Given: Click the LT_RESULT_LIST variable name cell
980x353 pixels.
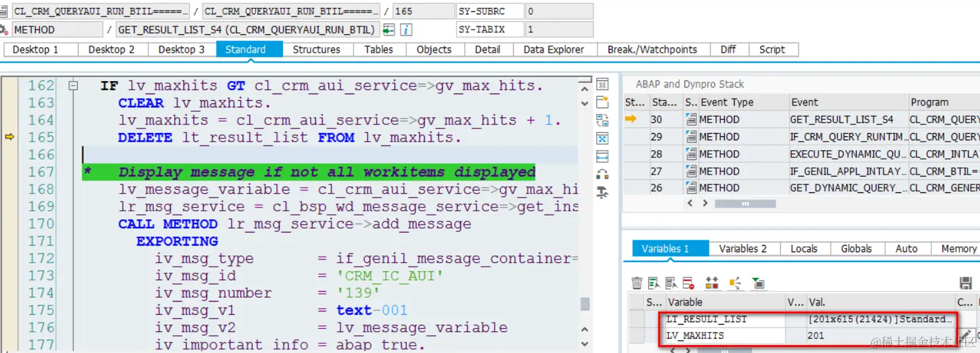Looking at the screenshot, I should [x=725, y=319].
